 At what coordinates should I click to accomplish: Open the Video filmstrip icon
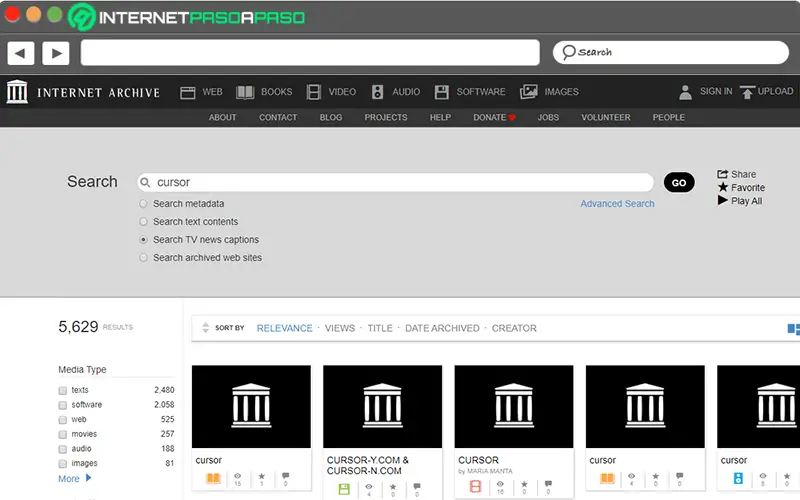(314, 92)
